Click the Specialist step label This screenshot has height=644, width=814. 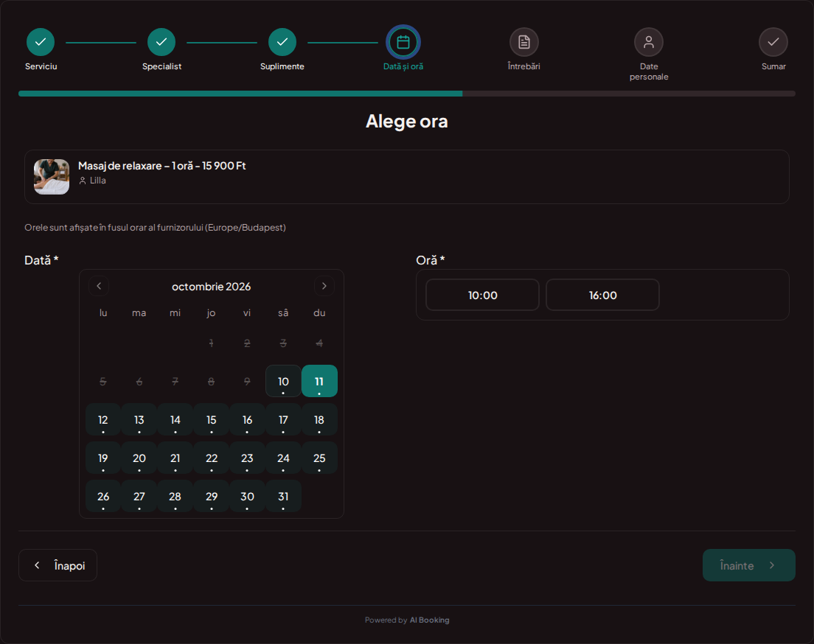coord(162,66)
